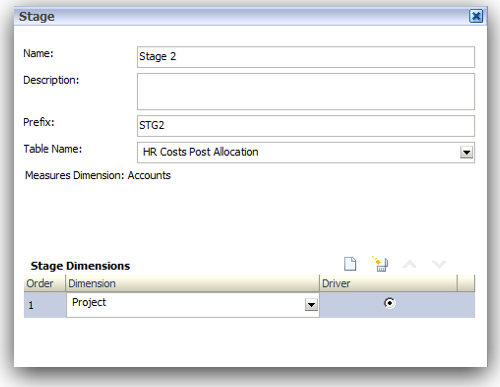Click the Prefix label
The width and height of the screenshot is (500, 387).
(x=39, y=122)
